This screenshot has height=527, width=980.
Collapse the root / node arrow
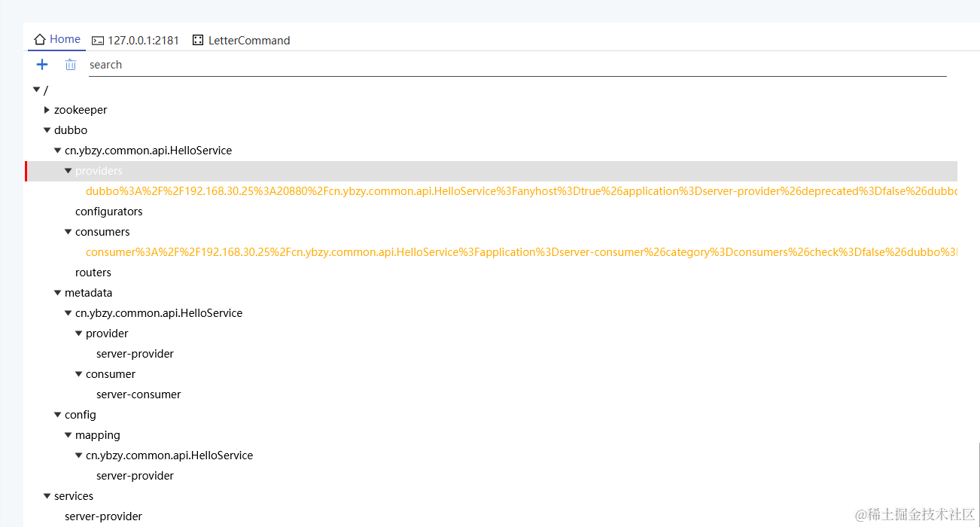(x=36, y=90)
